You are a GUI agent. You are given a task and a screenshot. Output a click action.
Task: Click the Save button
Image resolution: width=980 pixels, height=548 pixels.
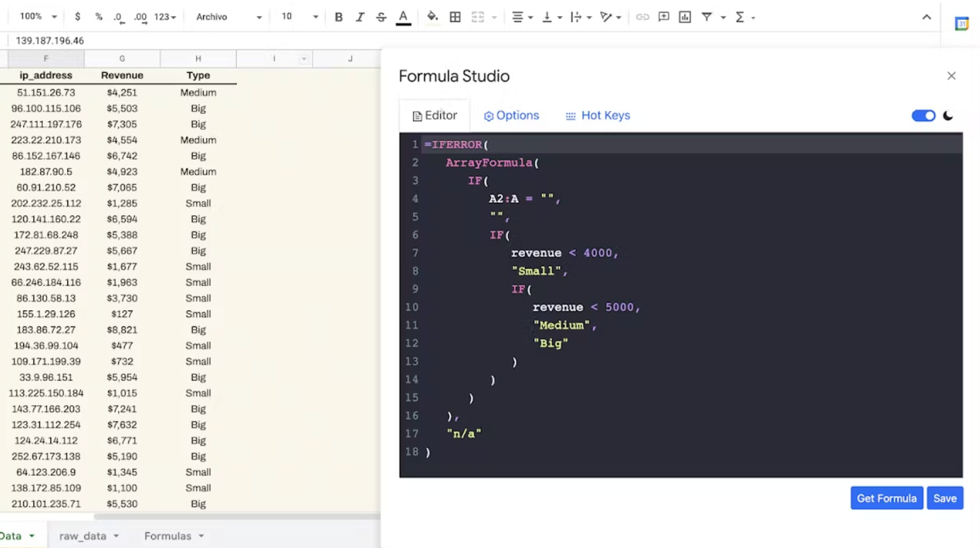[945, 498]
